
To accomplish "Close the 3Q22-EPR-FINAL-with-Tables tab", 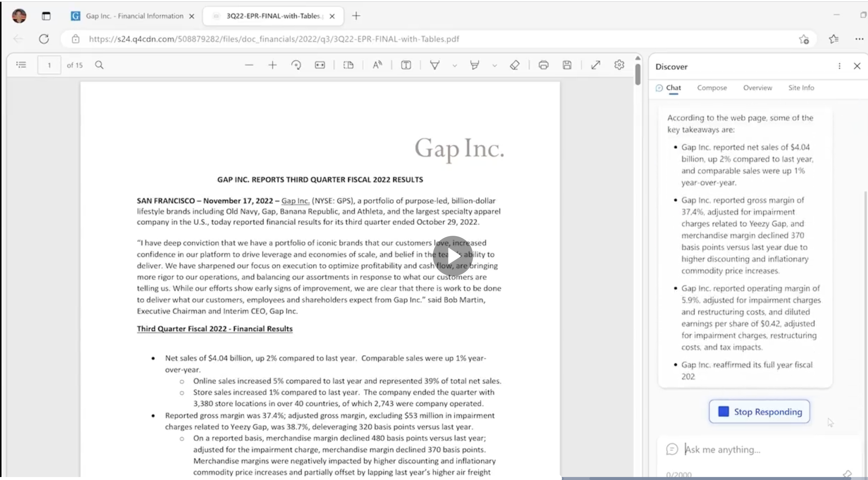I will pos(332,16).
